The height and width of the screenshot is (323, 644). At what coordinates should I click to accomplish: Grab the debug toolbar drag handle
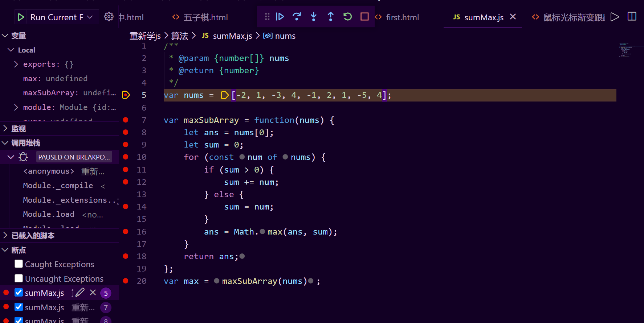(267, 17)
